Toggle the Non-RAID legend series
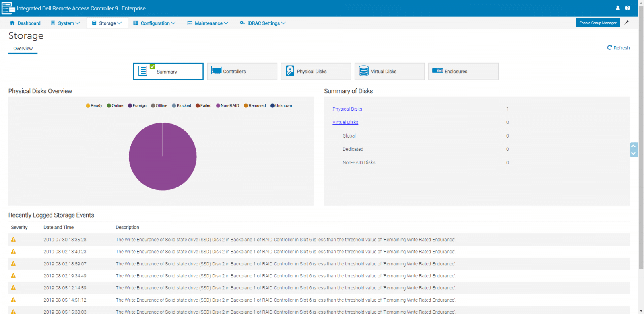Viewport: 644px width, 314px height. [227, 106]
